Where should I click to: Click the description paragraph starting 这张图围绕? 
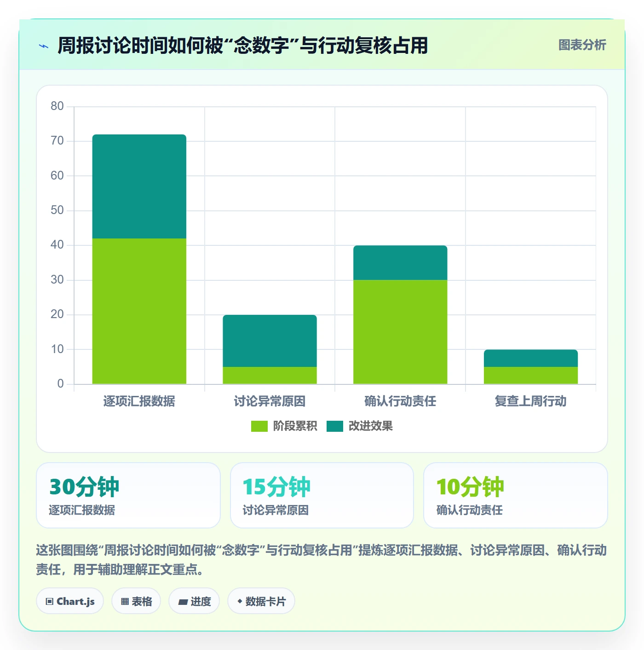322,560
